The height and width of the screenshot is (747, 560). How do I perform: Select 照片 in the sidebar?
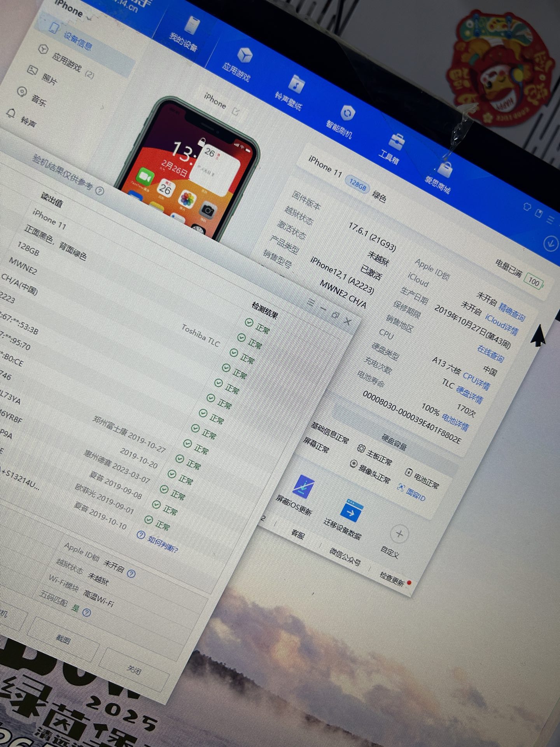click(43, 76)
